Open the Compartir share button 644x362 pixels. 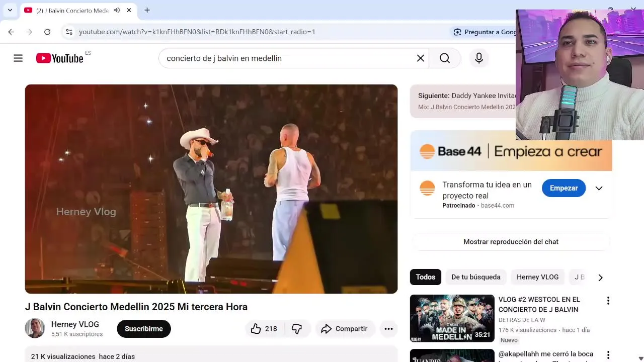pos(345,329)
